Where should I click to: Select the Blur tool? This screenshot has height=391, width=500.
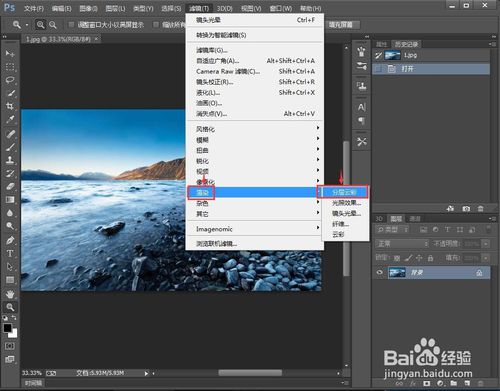tap(10, 213)
